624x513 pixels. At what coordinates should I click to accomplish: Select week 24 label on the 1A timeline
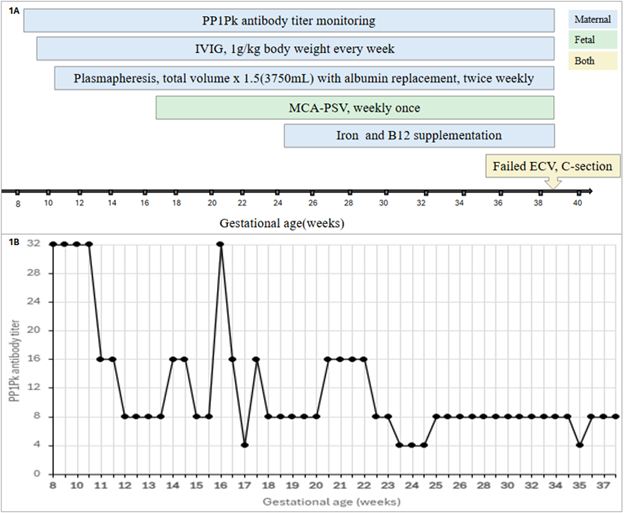click(277, 203)
